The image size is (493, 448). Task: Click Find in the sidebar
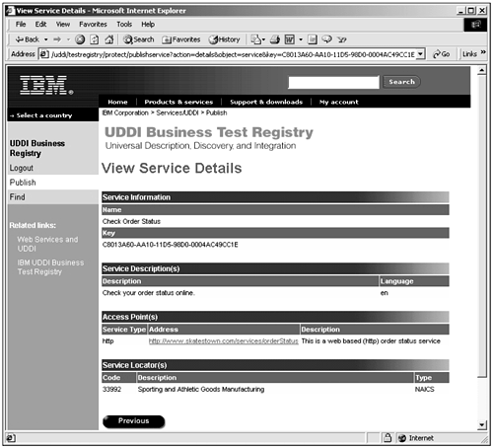point(17,197)
